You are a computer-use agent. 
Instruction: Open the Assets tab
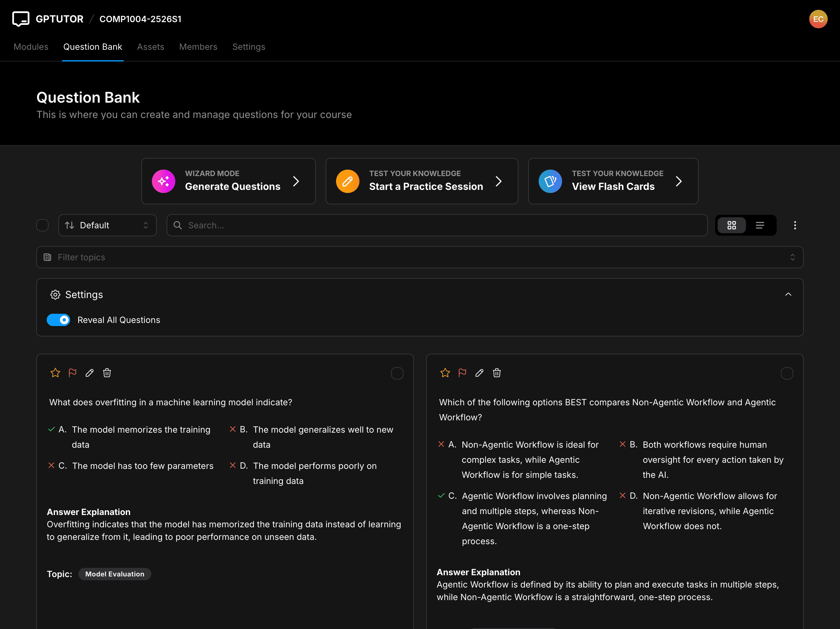(150, 47)
